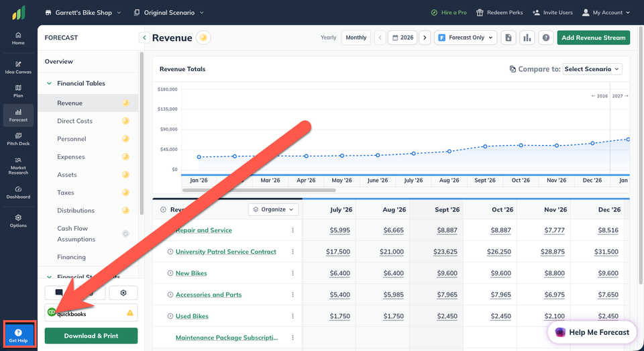Click the Direct Costs progress icon
Viewport: 644px width, 351px height.
coord(125,121)
